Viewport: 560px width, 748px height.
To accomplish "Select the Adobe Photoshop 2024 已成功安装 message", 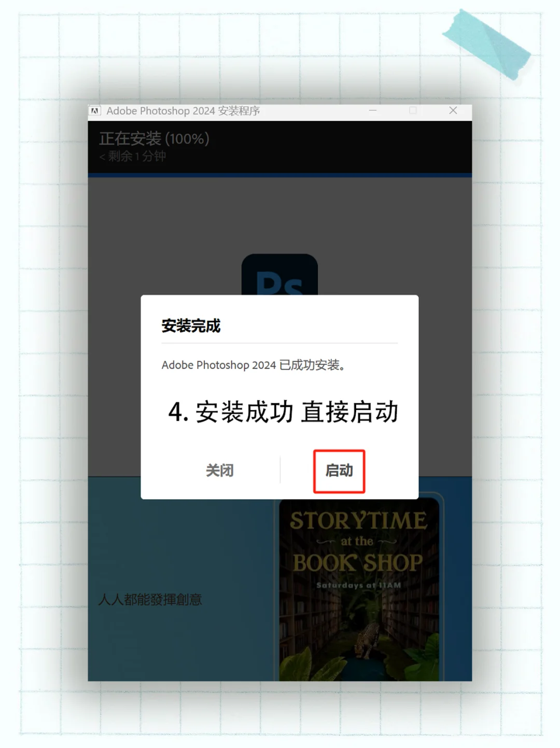I will [x=255, y=365].
